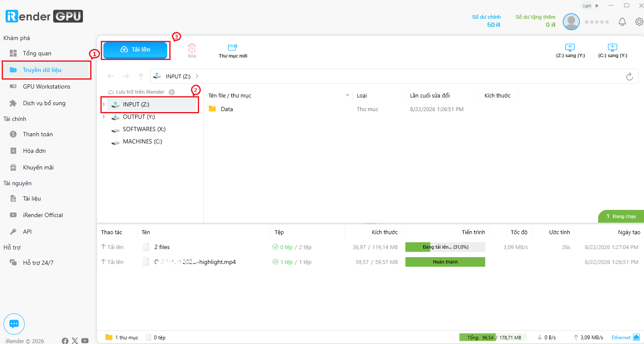Click the info icon beside Lưu trữ trên iRender
The width and height of the screenshot is (644, 344).
pyautogui.click(x=172, y=92)
